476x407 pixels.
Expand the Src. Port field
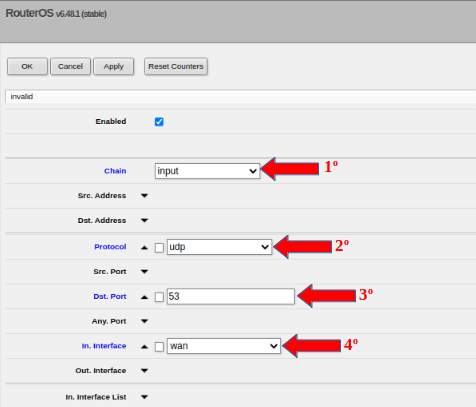click(x=144, y=272)
